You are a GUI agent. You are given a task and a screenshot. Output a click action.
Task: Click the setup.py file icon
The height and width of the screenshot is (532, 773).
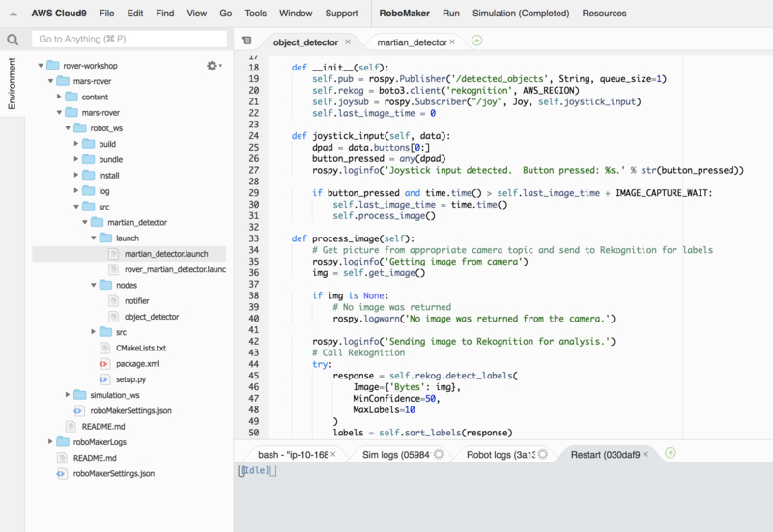pyautogui.click(x=103, y=379)
